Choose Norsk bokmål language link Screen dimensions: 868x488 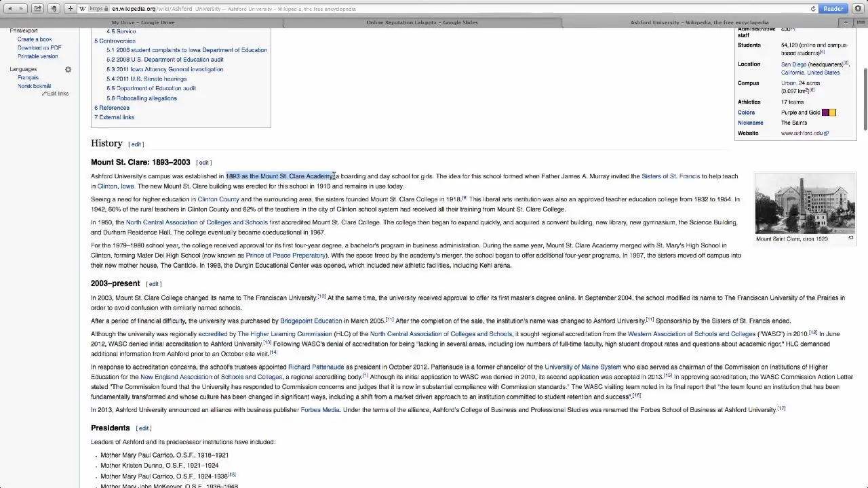click(34, 86)
